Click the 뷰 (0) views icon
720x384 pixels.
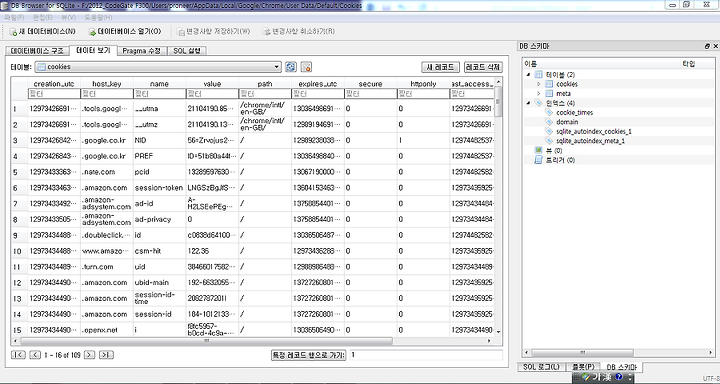pyautogui.click(x=539, y=150)
